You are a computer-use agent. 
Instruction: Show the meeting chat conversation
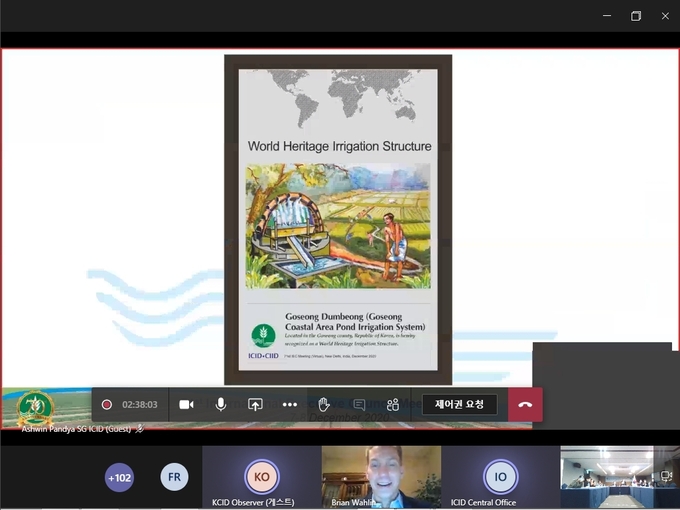359,405
